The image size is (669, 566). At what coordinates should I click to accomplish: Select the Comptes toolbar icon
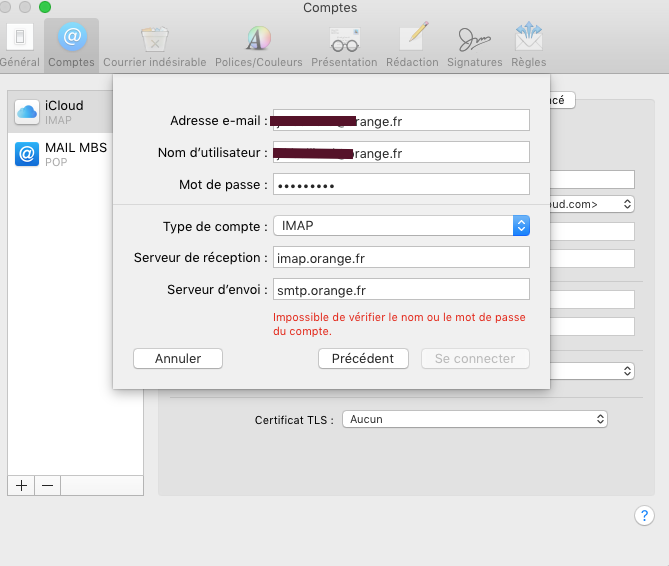(71, 45)
